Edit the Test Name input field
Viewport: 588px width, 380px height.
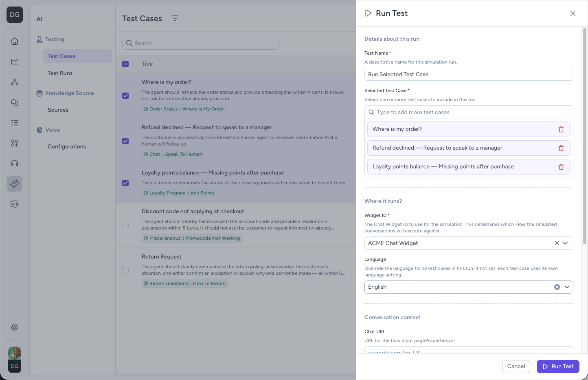pyautogui.click(x=469, y=74)
